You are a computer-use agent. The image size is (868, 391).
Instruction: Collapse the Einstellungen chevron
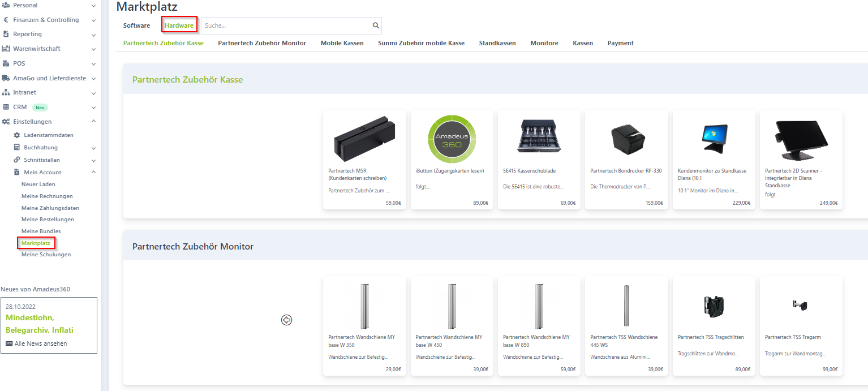point(93,122)
